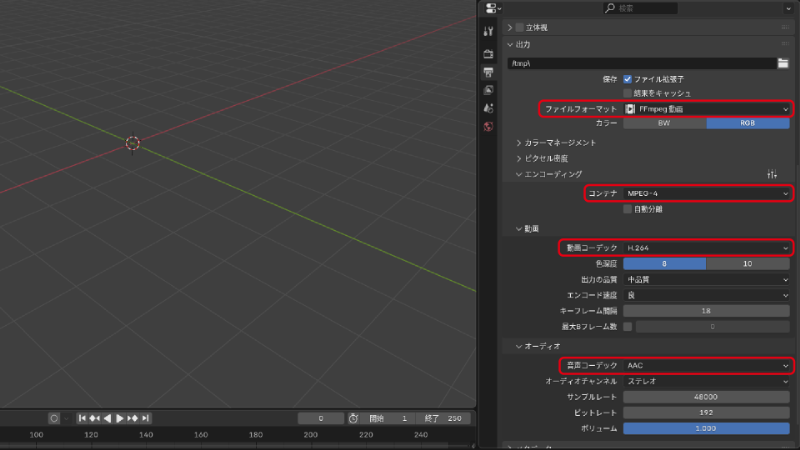The height and width of the screenshot is (450, 800).
Task: Click the ボリューム volume slider
Action: [x=706, y=428]
